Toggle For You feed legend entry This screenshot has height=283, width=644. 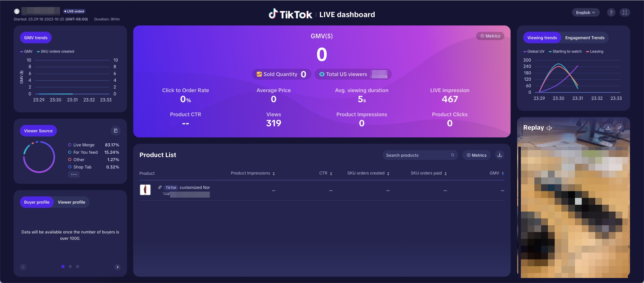(x=83, y=152)
